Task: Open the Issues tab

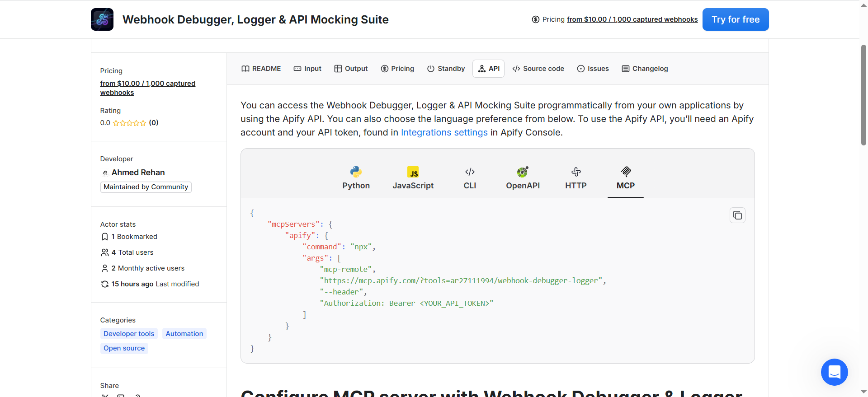Action: click(x=593, y=69)
